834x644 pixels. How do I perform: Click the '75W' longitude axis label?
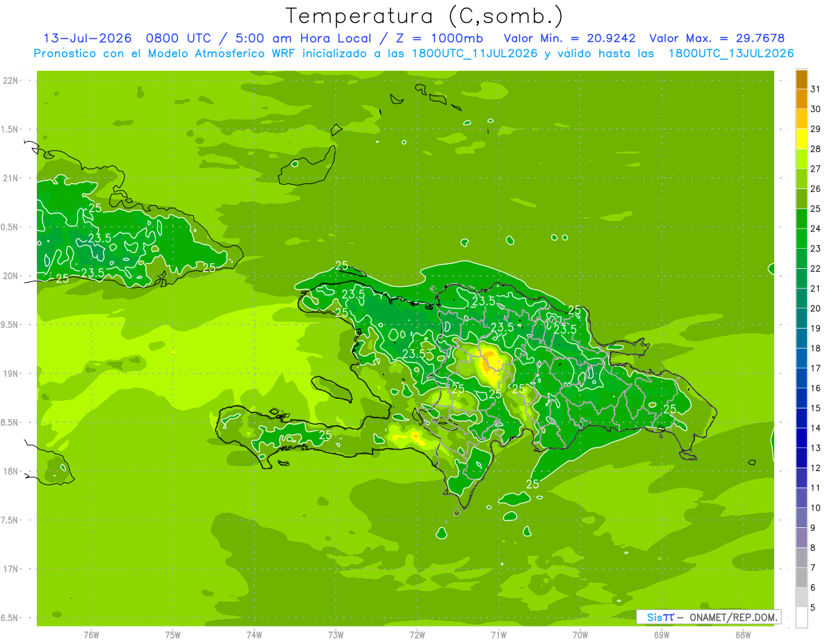[x=173, y=634]
